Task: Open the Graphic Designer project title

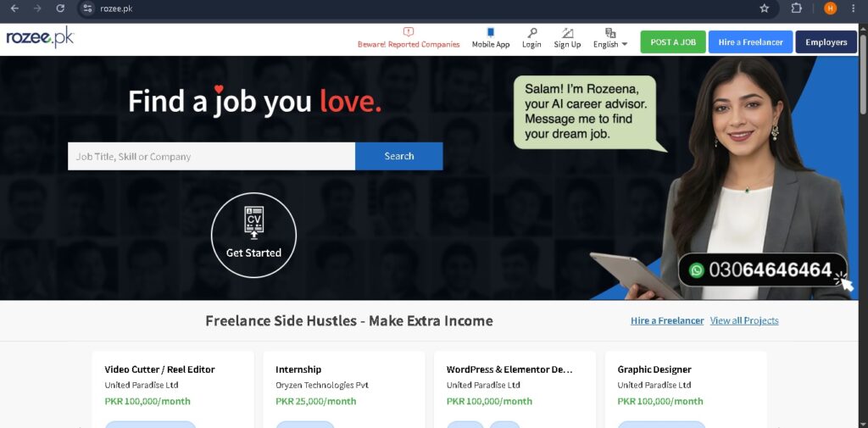Action: coord(654,370)
